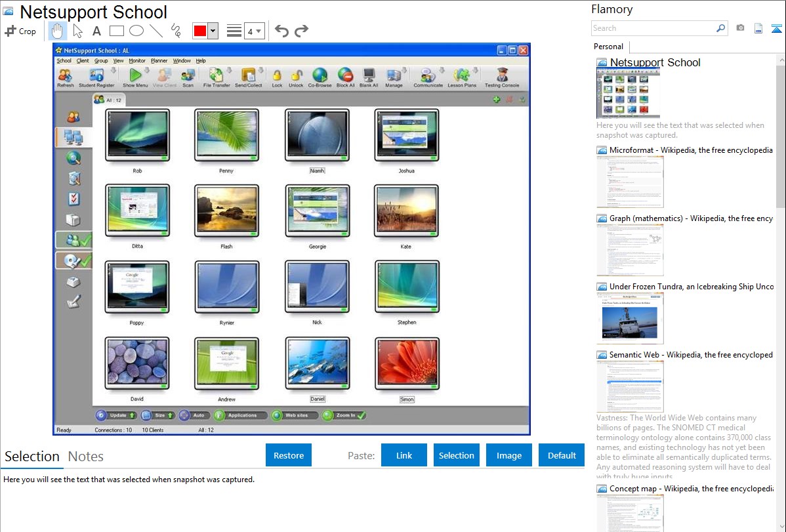The image size is (786, 532).
Task: Click the snapshot list scroll-up arrow
Action: coord(781,60)
